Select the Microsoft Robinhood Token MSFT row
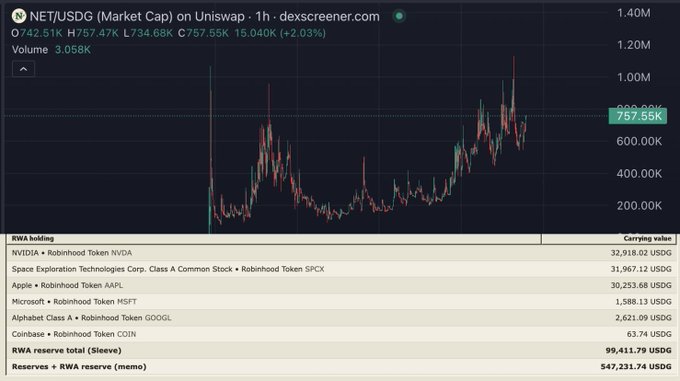The height and width of the screenshot is (381, 680). (x=341, y=302)
